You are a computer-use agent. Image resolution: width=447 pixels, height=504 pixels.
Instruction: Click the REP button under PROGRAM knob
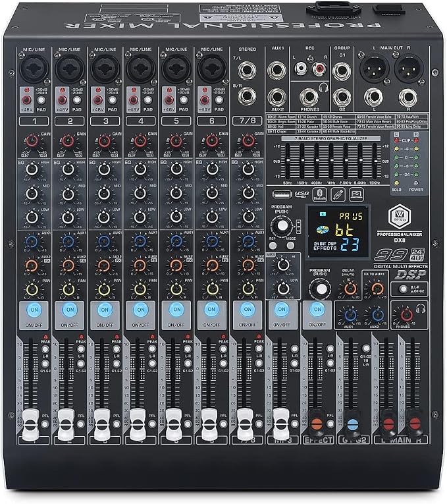click(273, 246)
